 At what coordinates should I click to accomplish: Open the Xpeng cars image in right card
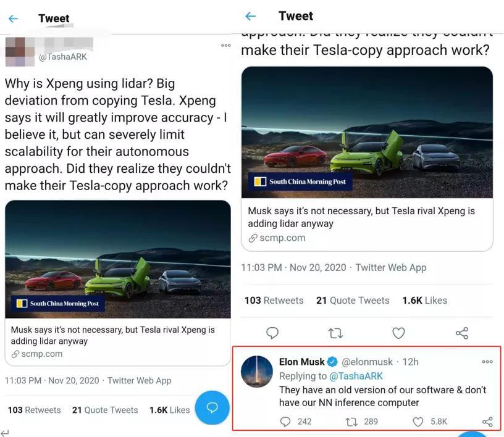click(367, 132)
